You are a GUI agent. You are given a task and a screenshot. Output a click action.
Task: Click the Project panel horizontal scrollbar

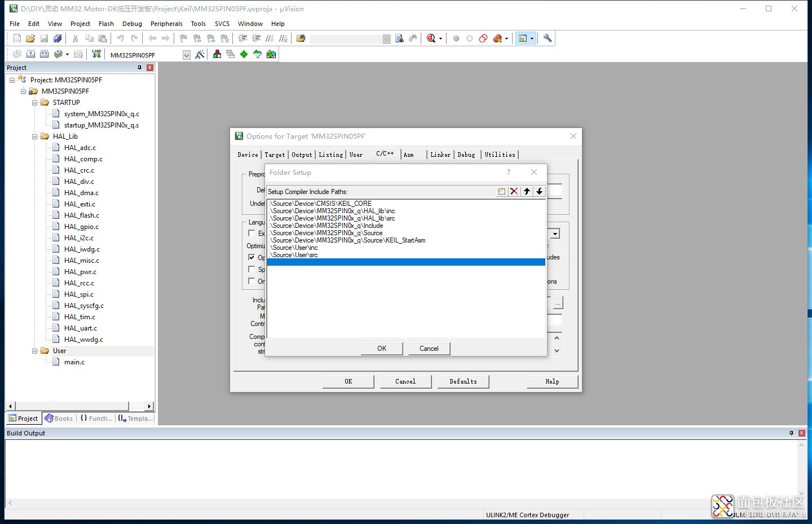click(x=80, y=406)
